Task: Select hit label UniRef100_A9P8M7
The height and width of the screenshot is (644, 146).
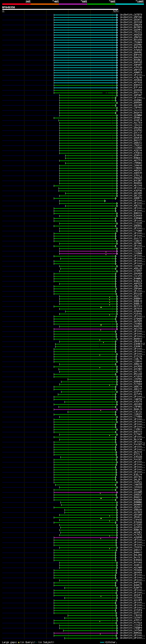Action: (131, 65)
